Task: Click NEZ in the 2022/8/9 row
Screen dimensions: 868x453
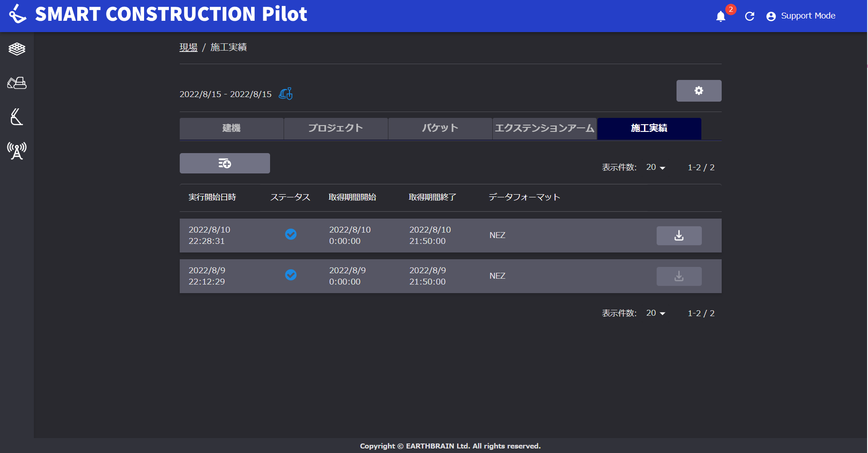Action: click(x=497, y=276)
